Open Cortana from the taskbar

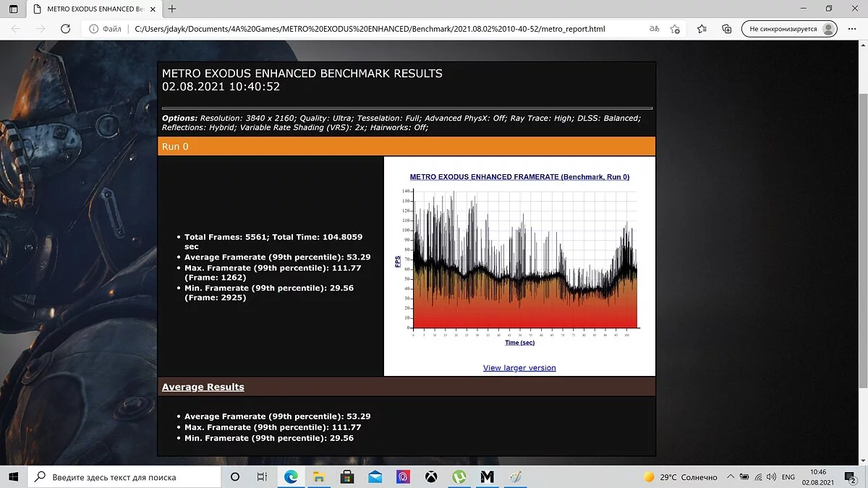(235, 477)
